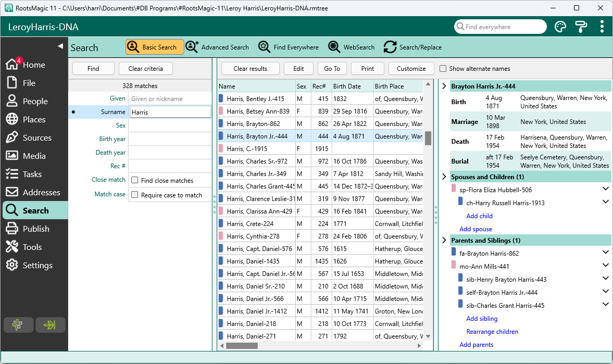
Task: Select the Advanced Search icon
Action: click(x=192, y=47)
